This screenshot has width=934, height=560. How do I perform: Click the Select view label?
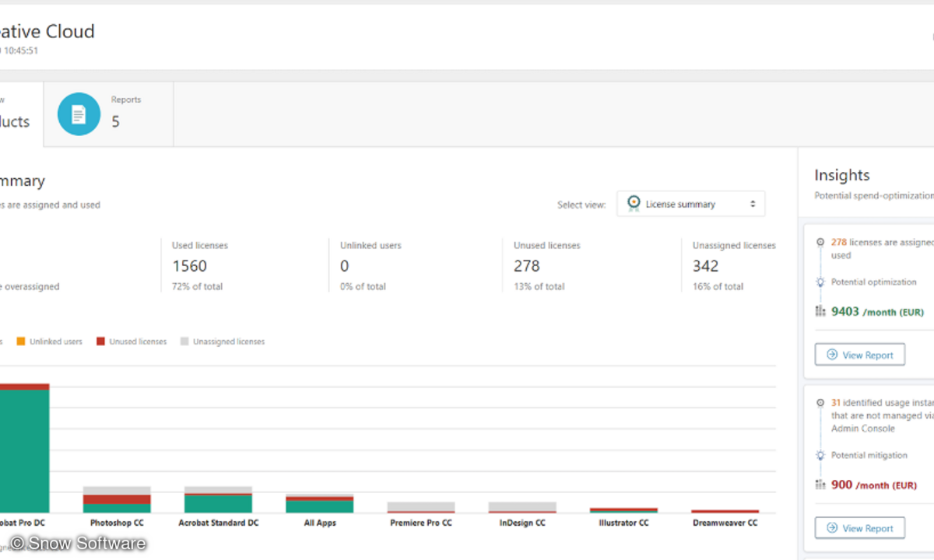pos(581,205)
